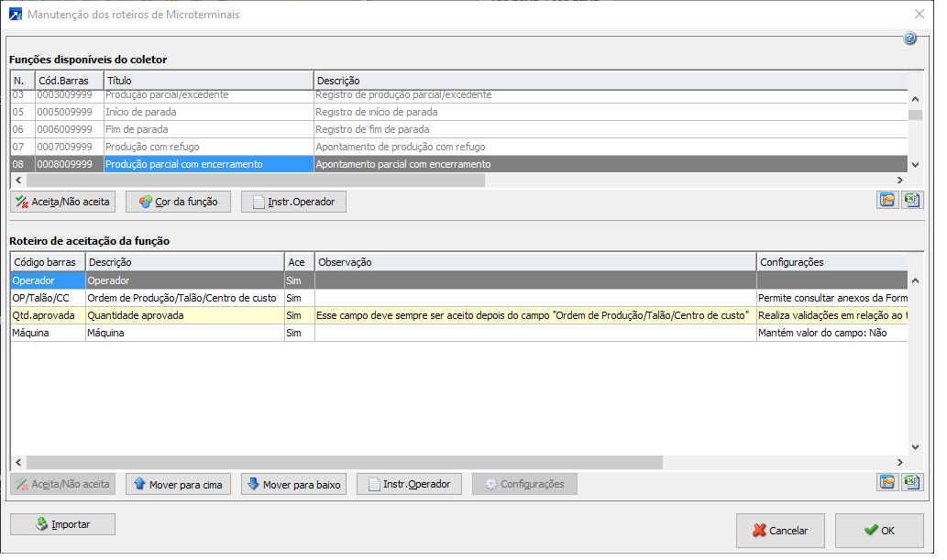
Task: Open the help icon in top-right corner
Action: tap(909, 38)
